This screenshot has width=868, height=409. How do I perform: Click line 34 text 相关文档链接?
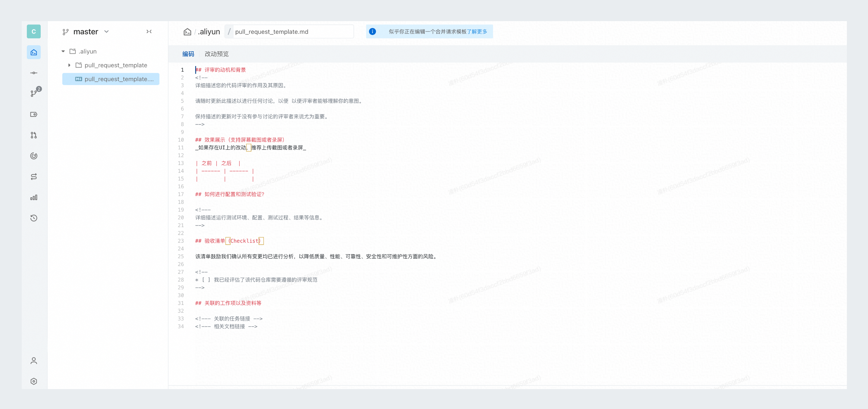[x=229, y=326]
